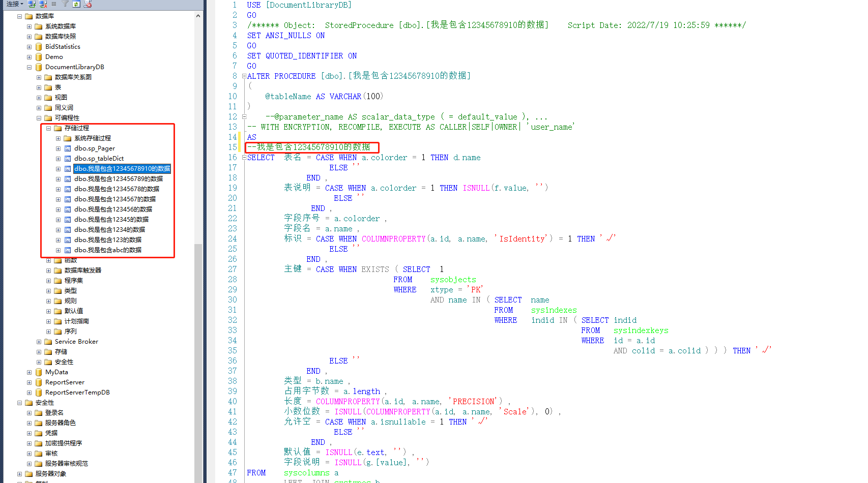The width and height of the screenshot is (868, 483).
Task: Click the dbo.sp_Pager procedure icon
Action: [x=68, y=148]
